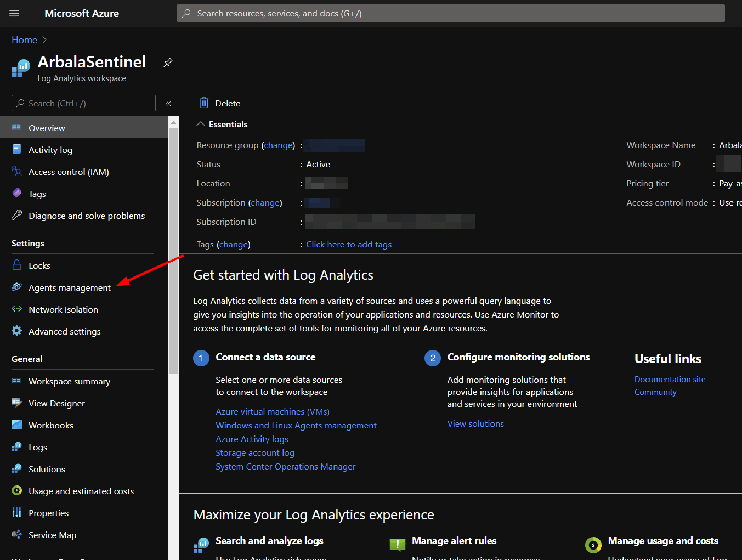This screenshot has height=560, width=742.
Task: Change Tags via change link
Action: [x=234, y=244]
